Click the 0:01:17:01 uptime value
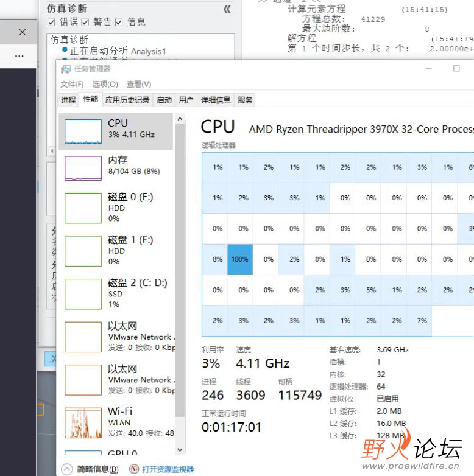474x476 pixels. click(232, 427)
